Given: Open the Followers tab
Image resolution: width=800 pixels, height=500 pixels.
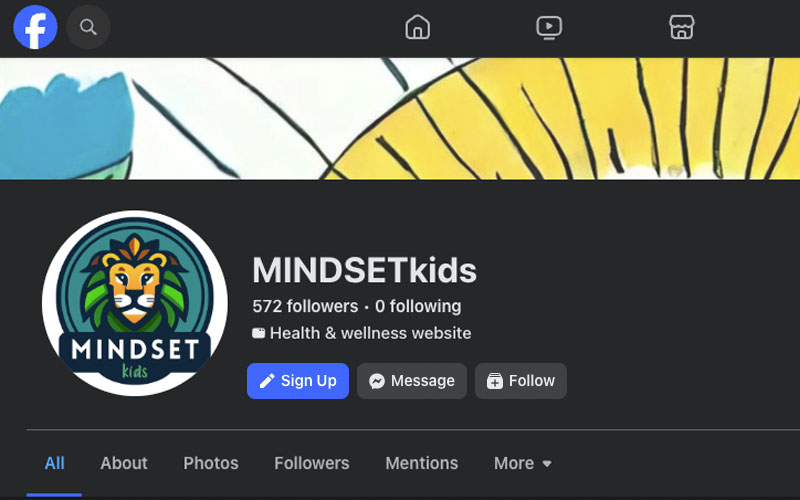Looking at the screenshot, I should [312, 463].
